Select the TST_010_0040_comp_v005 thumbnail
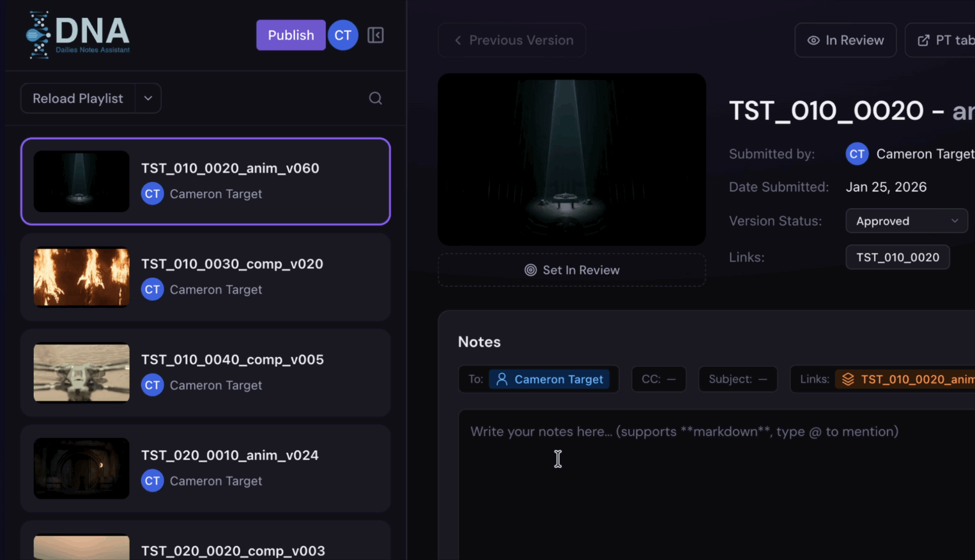The width and height of the screenshot is (975, 560). (x=82, y=373)
